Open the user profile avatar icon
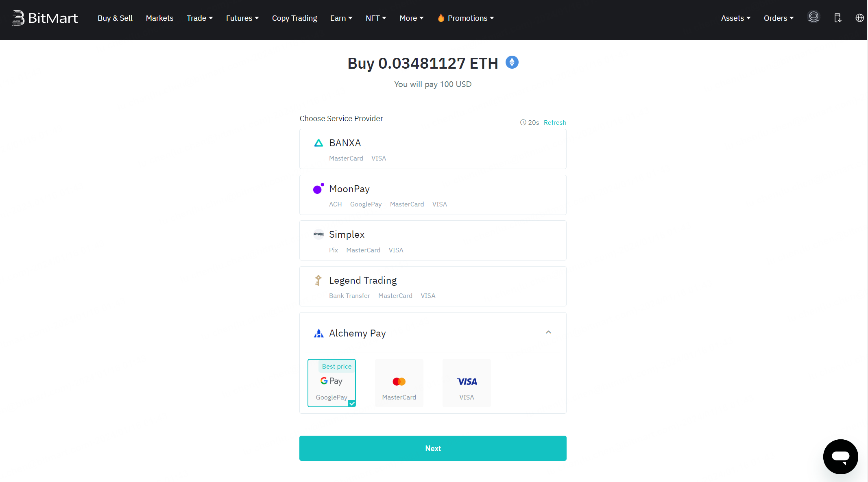This screenshot has height=482, width=868. 813,17
